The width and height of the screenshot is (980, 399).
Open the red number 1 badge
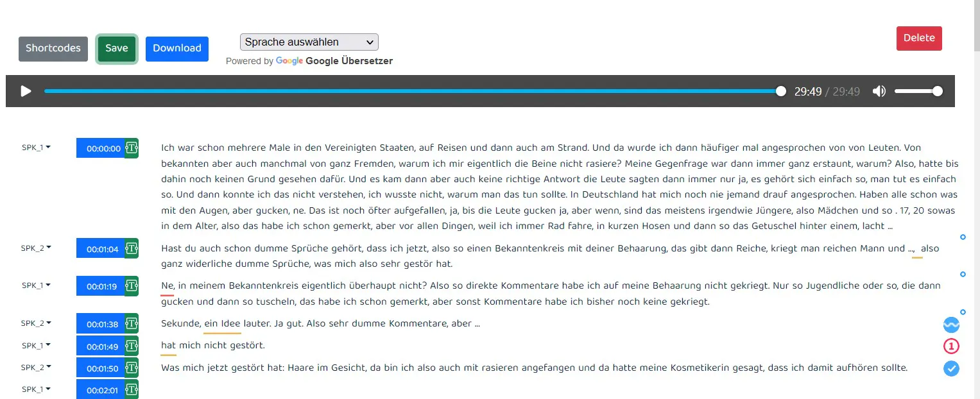pos(951,346)
